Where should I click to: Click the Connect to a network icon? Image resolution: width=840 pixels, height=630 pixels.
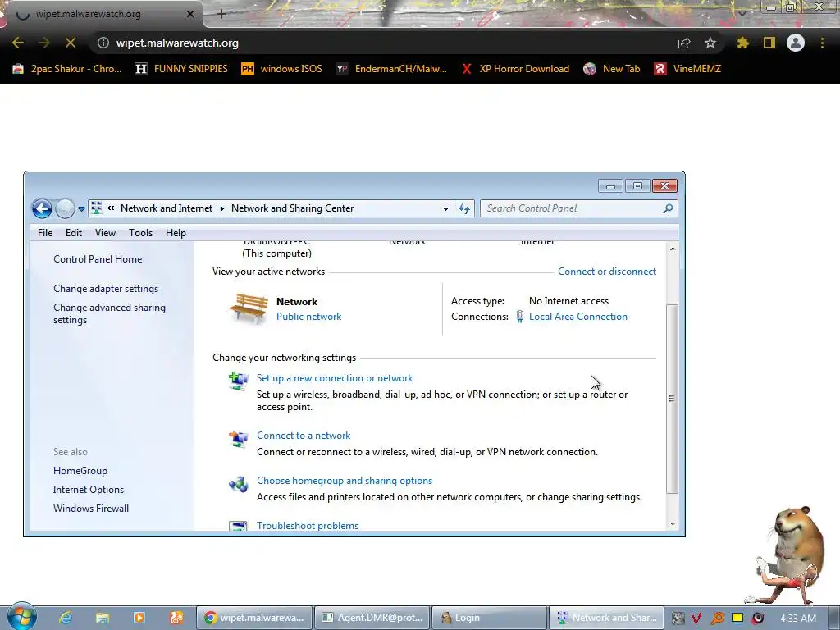(x=238, y=439)
